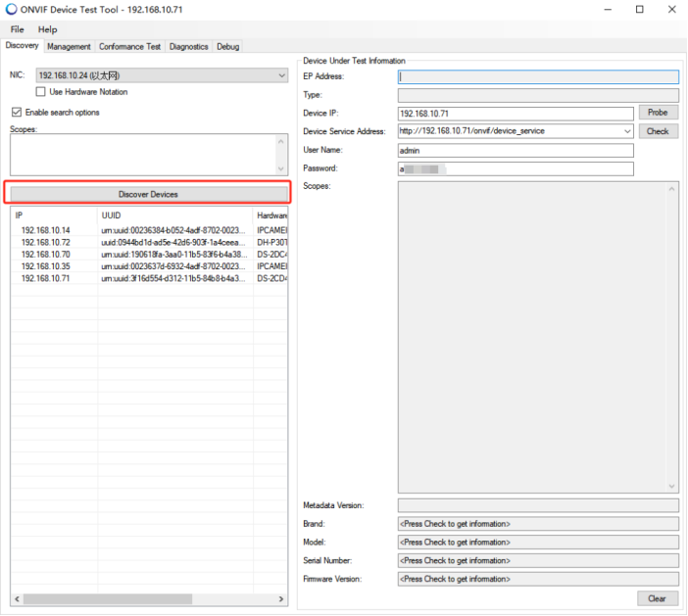Focus the EP Address input field
688x616 pixels.
coord(538,77)
